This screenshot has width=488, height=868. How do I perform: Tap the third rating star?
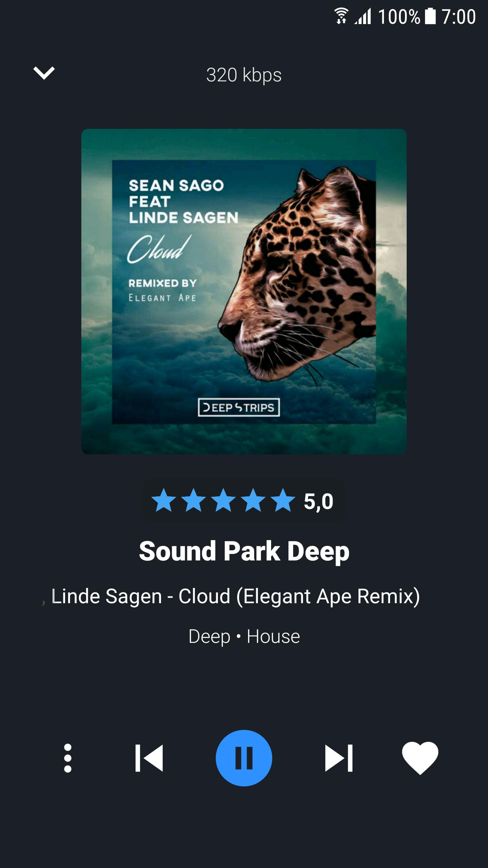(x=223, y=500)
